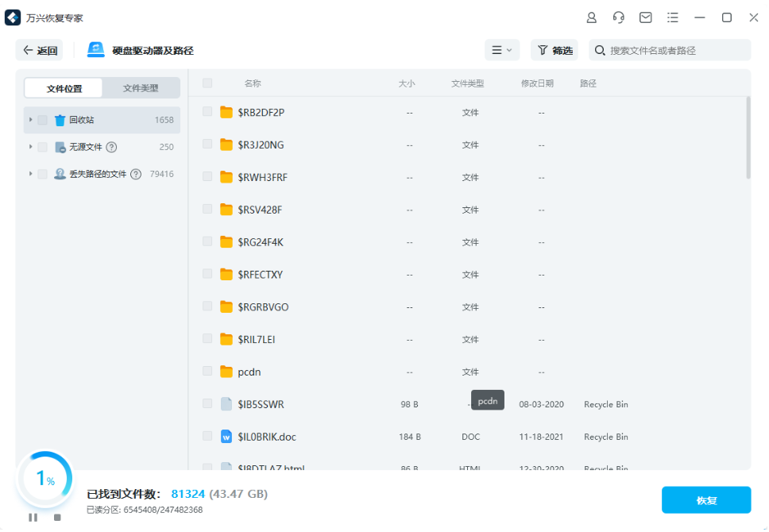Check the $IL0BRIK.doc row checkbox
Screen dimensions: 769x532
coord(207,436)
